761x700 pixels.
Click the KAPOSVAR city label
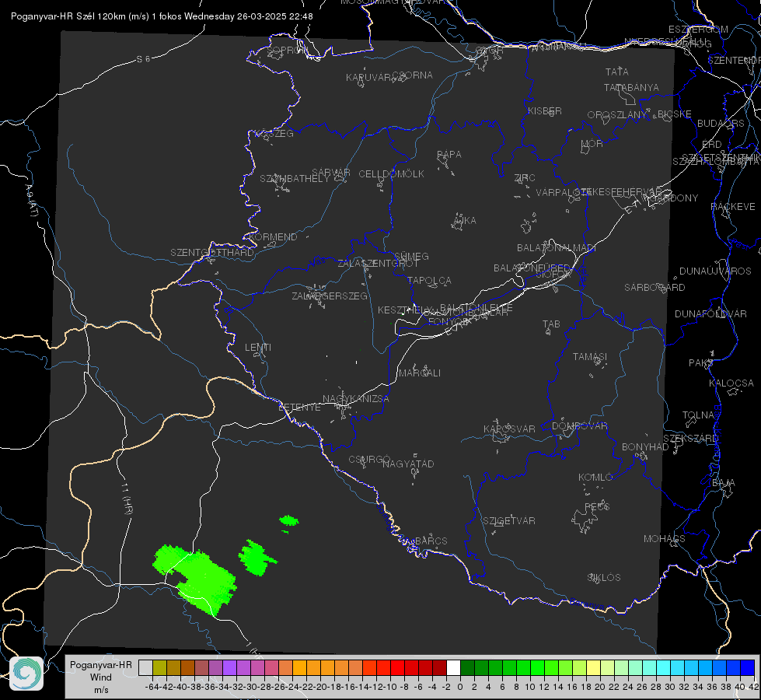click(510, 429)
